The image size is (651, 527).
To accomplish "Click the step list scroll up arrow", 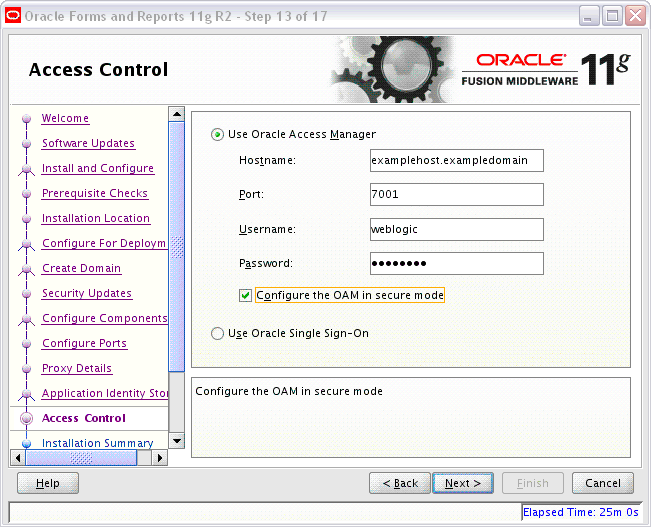I will point(177,114).
